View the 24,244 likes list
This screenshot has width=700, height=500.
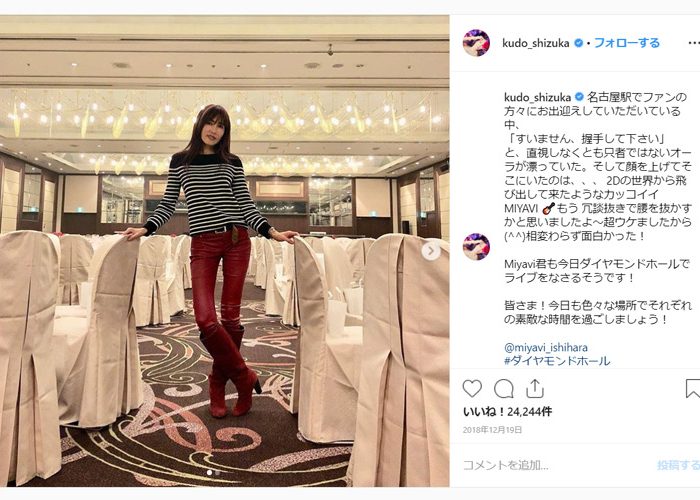508,412
